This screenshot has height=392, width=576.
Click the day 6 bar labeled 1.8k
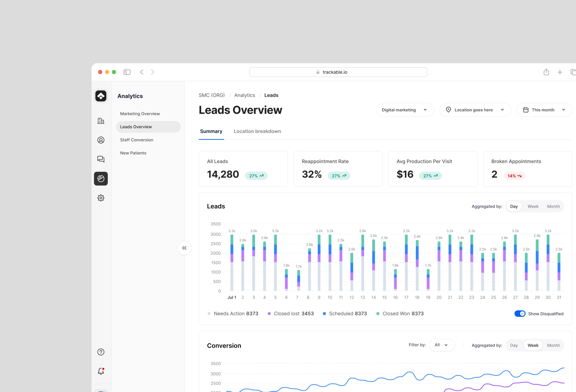[x=286, y=280]
